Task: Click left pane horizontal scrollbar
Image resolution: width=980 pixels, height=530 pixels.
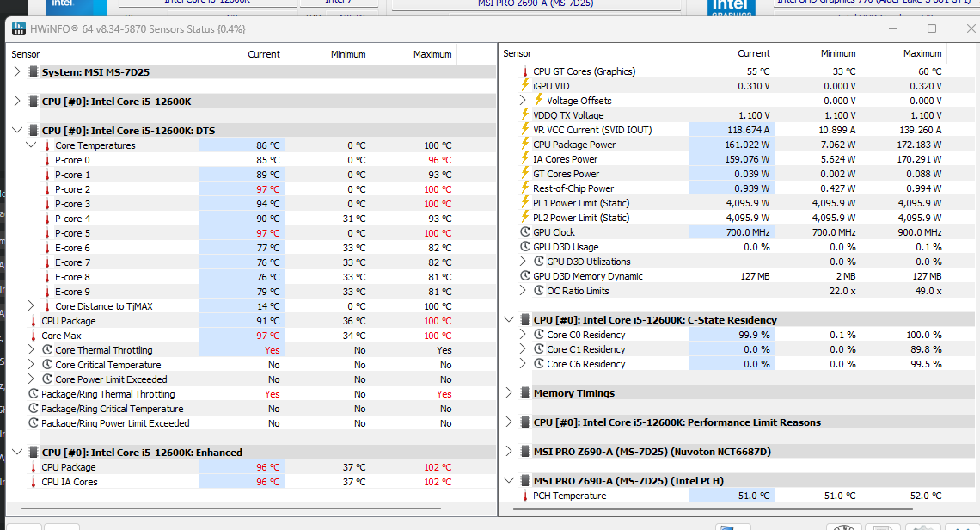Action: [231, 508]
